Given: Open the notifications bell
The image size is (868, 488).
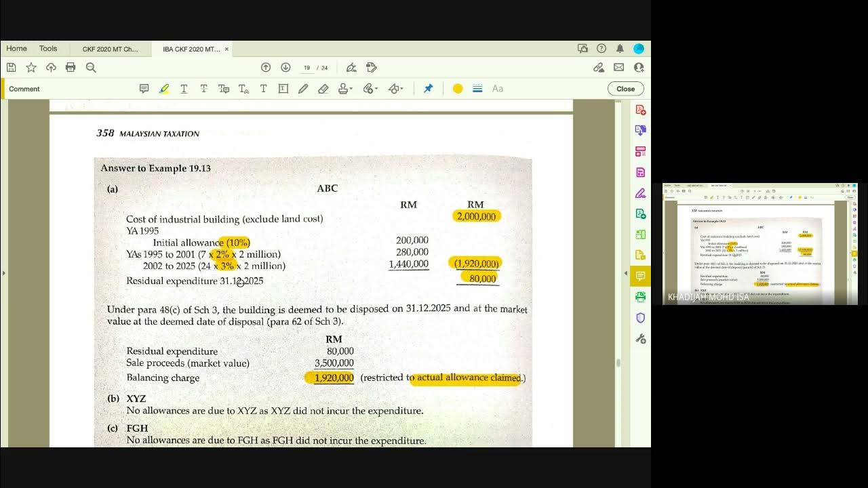Looking at the screenshot, I should click(x=620, y=48).
